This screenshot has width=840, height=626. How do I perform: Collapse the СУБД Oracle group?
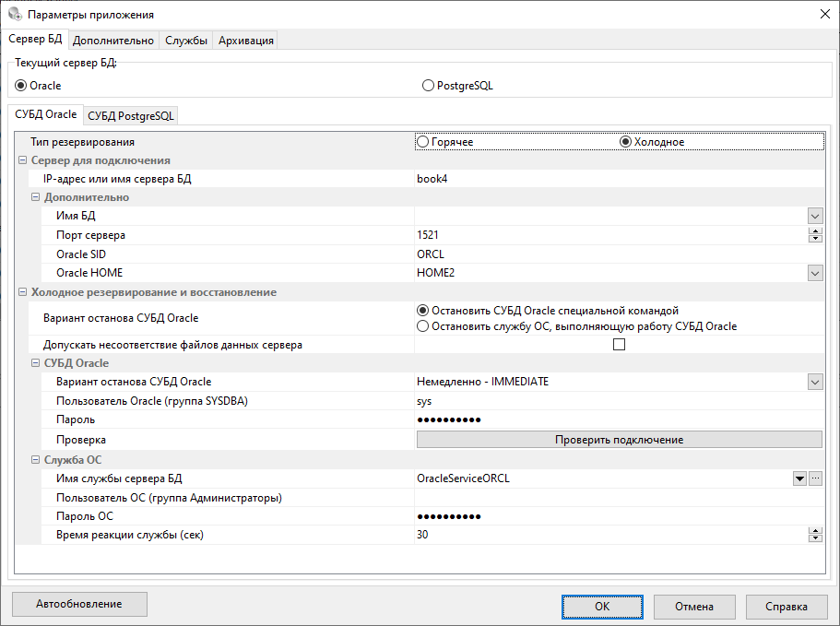(35, 362)
